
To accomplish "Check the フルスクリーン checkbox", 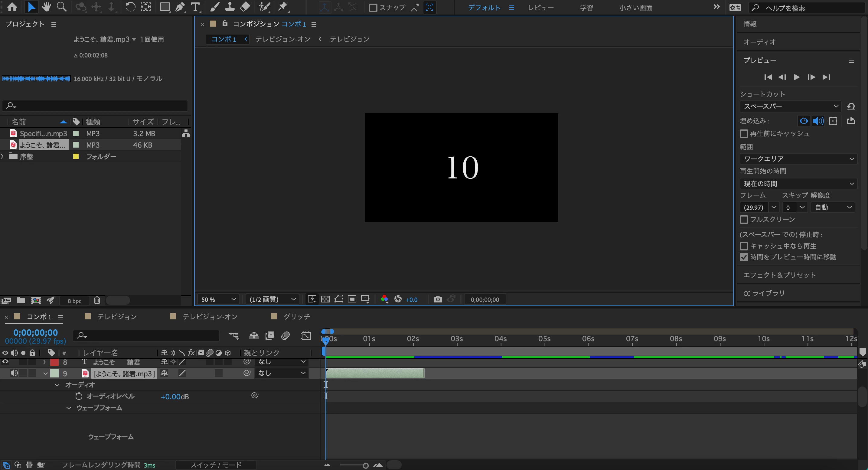I will 744,220.
